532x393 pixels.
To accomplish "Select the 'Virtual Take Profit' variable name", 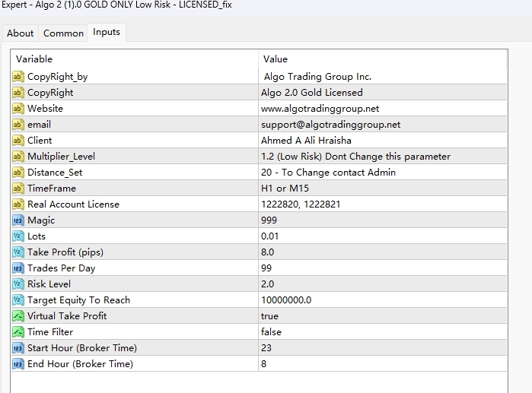I will [x=67, y=316].
